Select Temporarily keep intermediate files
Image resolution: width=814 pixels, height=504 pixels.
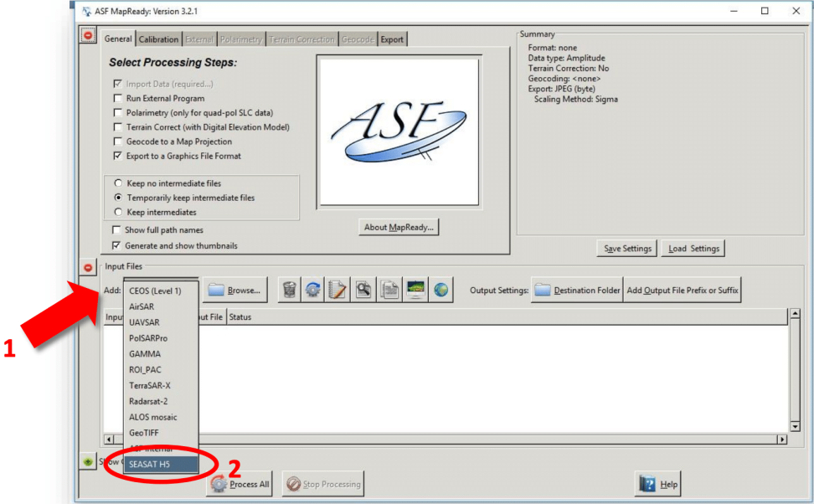point(118,198)
